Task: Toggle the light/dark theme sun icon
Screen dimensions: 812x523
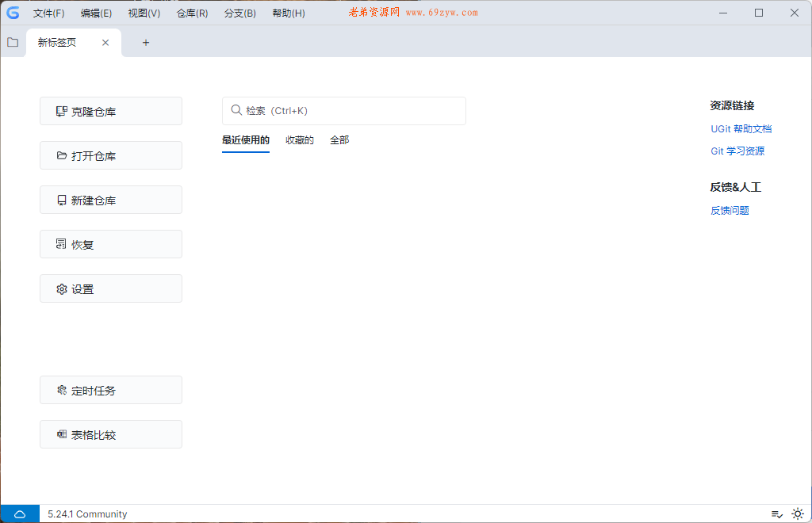Action: [x=798, y=513]
